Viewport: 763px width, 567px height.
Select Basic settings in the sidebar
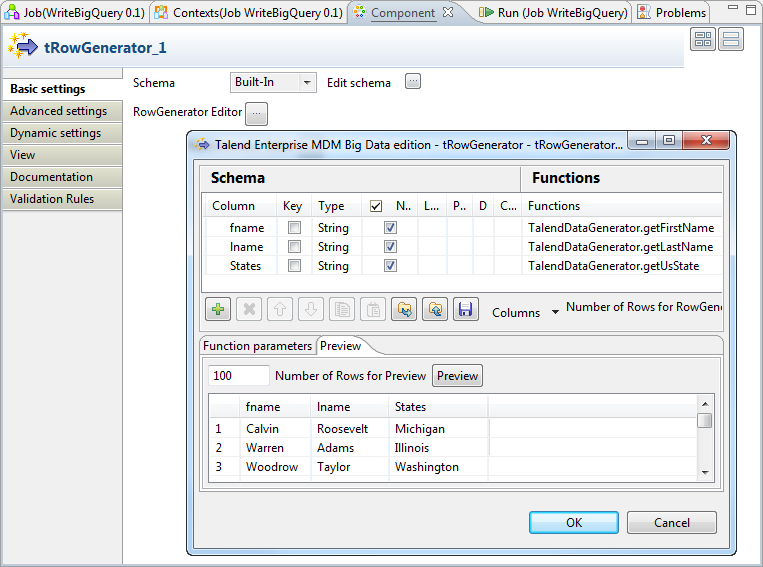click(x=62, y=89)
